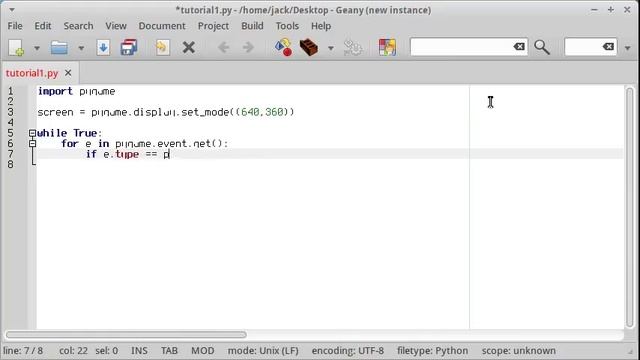640x360 pixels.
Task: Maximize the Geany window with plus
Action: click(611, 10)
